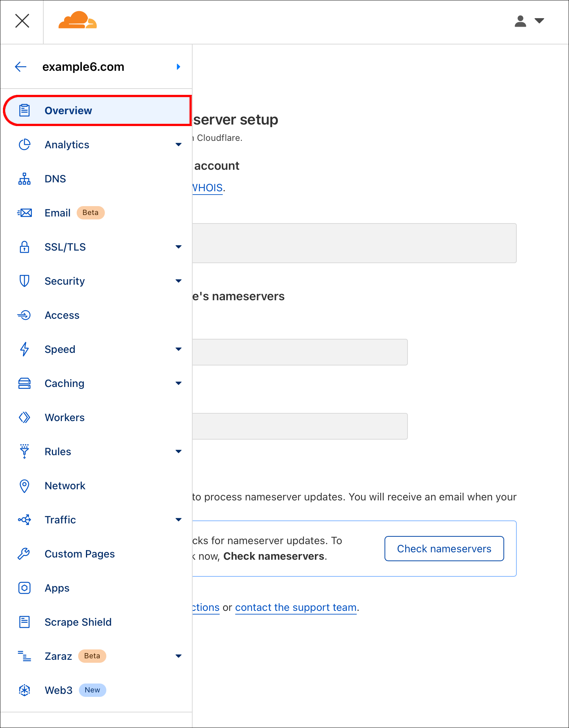The height and width of the screenshot is (728, 569).
Task: Click the Network location pin icon
Action: (x=24, y=486)
